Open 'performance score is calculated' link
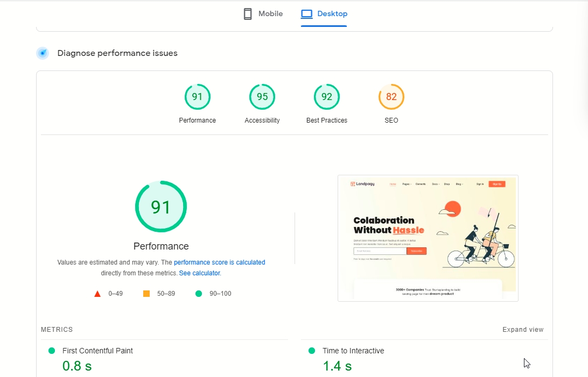 pyautogui.click(x=219, y=262)
